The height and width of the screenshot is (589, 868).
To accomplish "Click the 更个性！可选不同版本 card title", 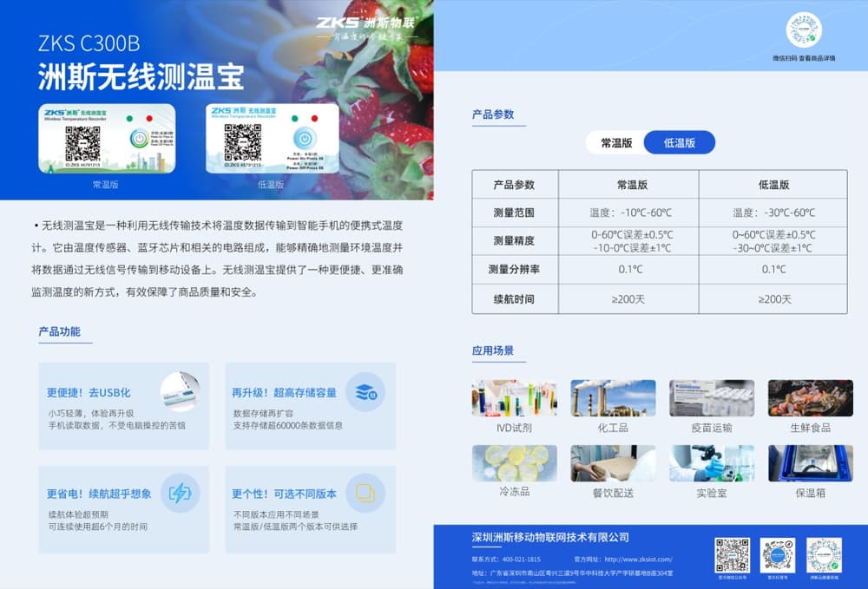I will click(284, 494).
